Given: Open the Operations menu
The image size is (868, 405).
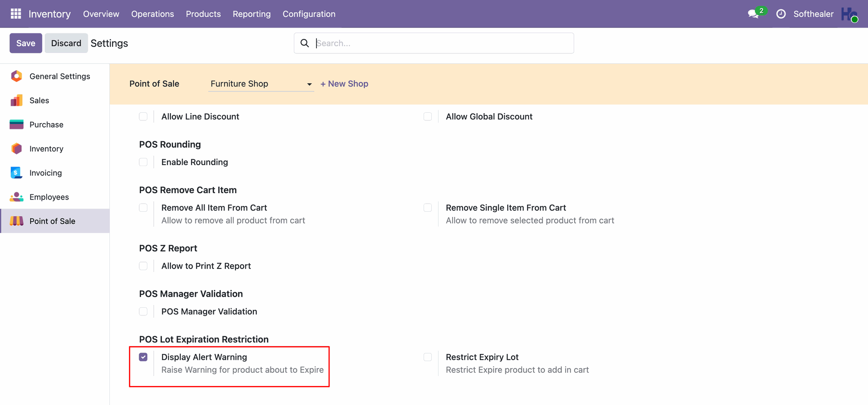Looking at the screenshot, I should coord(153,14).
